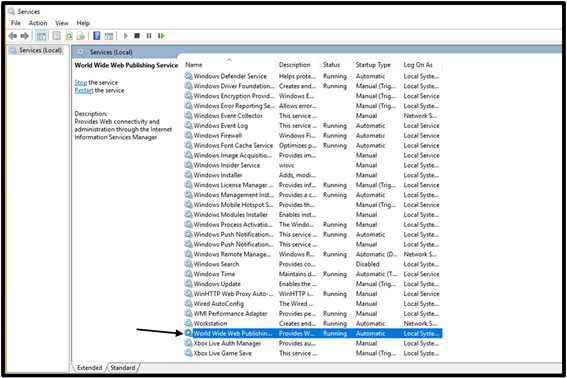Select Windows Error Reporting Service row

coord(313,106)
